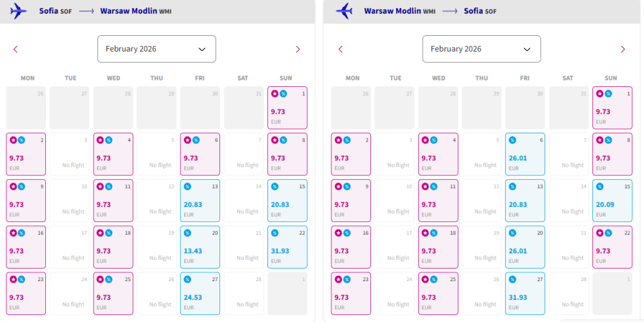Choose return February 27 fare of 31.93 EUR
The image size is (644, 322).
[x=525, y=293]
